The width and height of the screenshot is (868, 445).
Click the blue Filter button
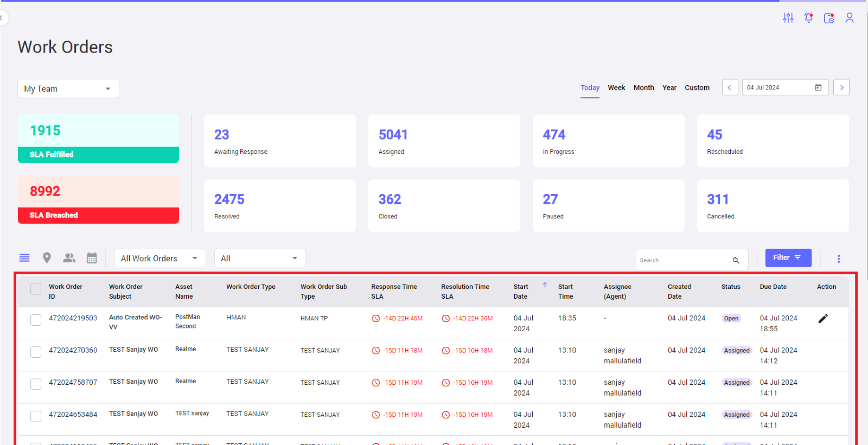pyautogui.click(x=788, y=258)
